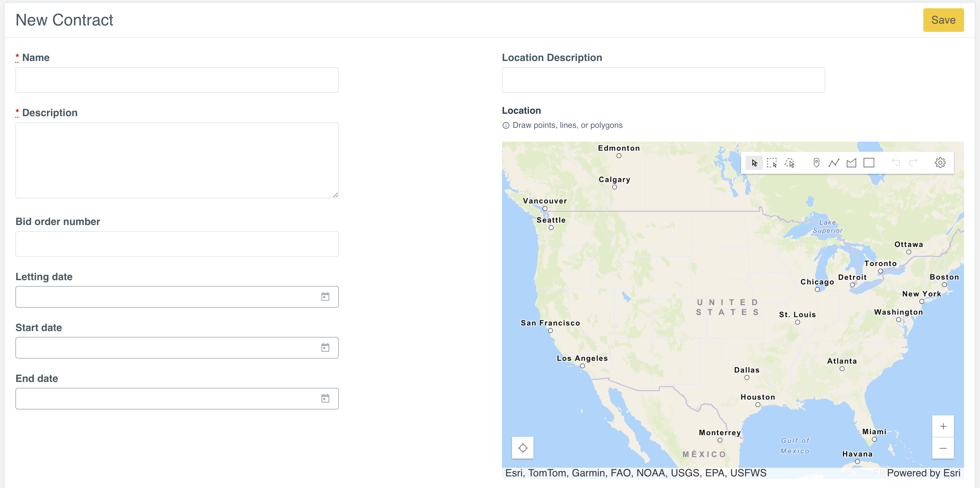Focus the Description text area
Viewport: 980px width, 488px height.
coord(177,160)
